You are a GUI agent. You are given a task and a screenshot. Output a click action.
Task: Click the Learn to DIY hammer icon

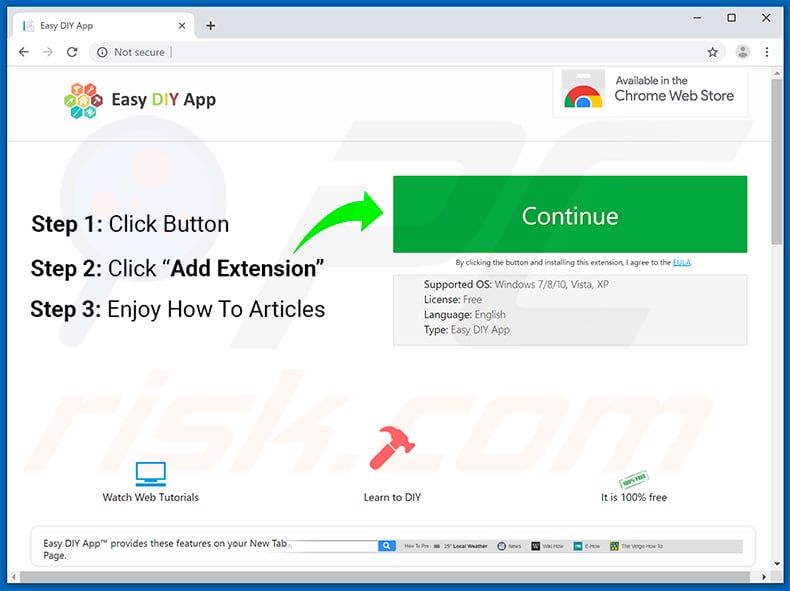pos(392,448)
